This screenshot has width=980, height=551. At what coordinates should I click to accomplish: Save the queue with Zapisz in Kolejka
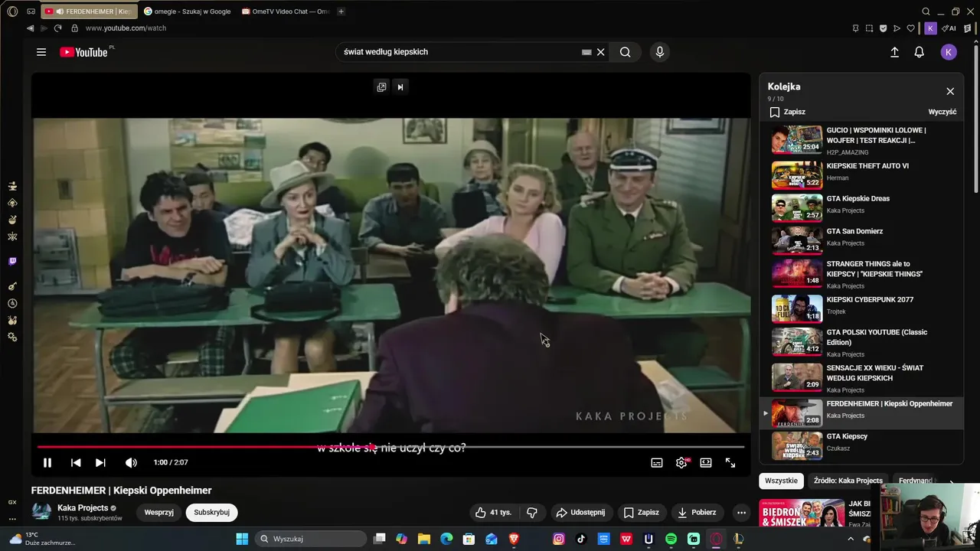[x=788, y=112]
